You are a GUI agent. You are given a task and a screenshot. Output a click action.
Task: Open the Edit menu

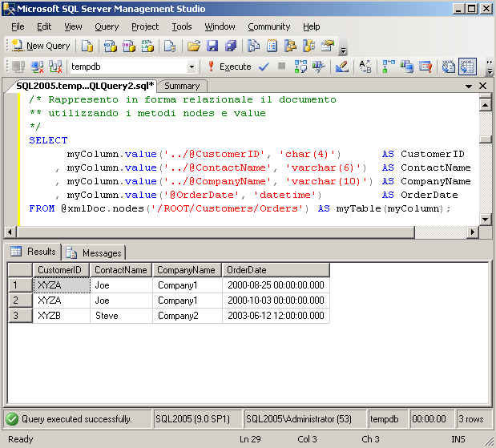point(44,27)
